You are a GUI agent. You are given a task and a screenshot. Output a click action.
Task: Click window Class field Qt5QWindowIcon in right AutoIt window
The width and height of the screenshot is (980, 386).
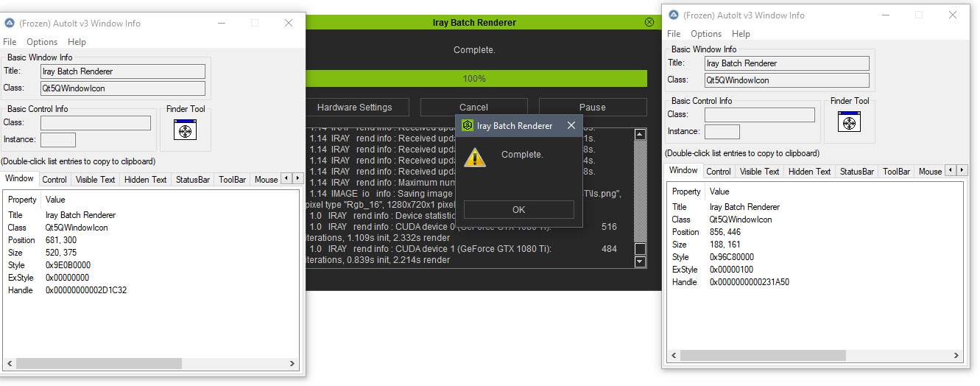point(787,80)
